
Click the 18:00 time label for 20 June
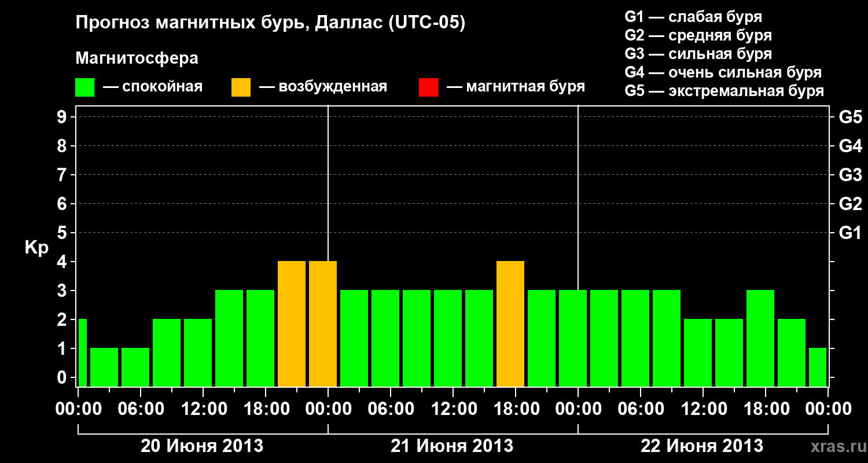[x=266, y=409]
